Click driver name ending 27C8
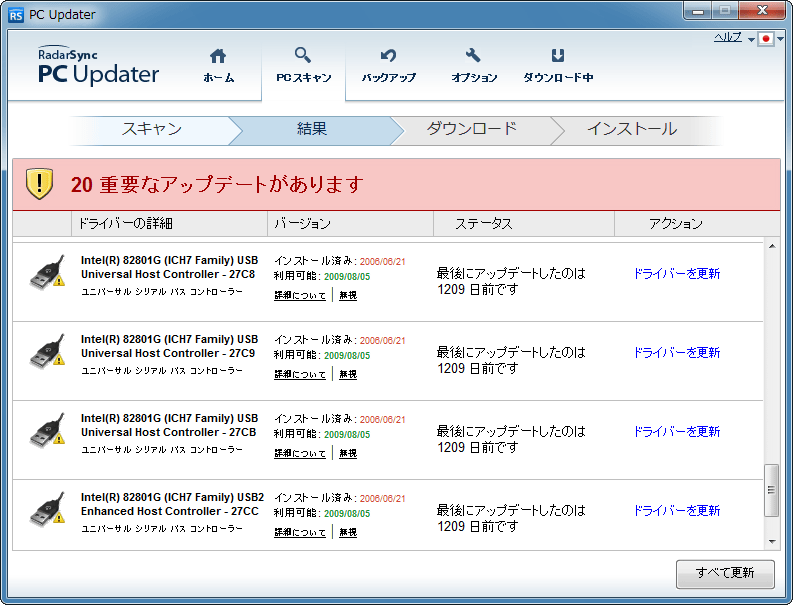The image size is (793, 605). pos(169,267)
